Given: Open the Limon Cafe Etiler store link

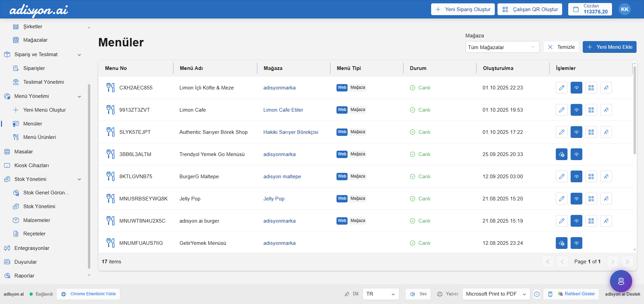Looking at the screenshot, I should [283, 110].
